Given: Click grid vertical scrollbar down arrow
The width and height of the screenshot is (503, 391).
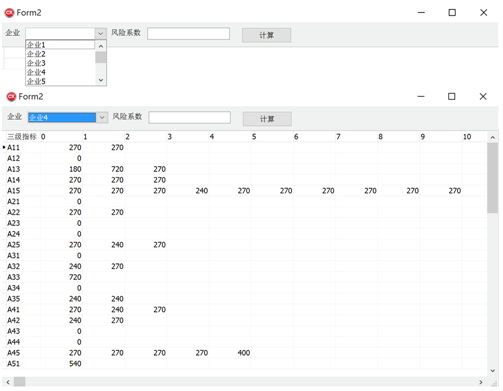Looking at the screenshot, I should (493, 371).
